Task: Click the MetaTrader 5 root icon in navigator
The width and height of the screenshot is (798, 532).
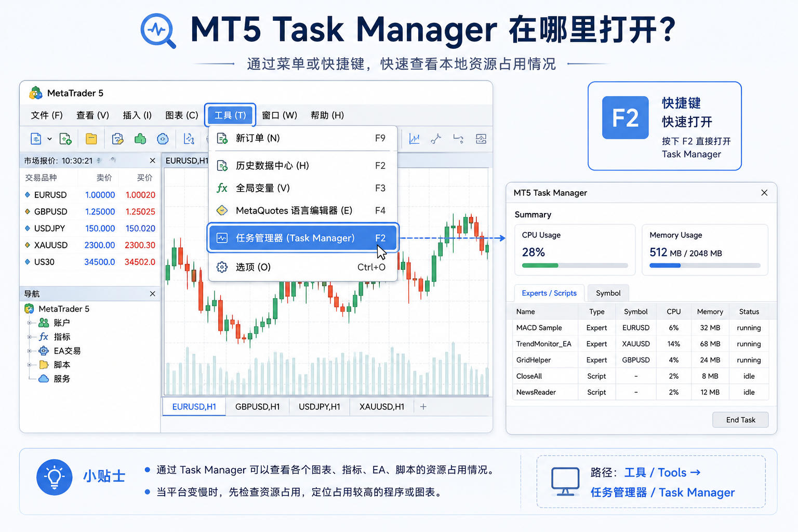Action: coord(30,309)
